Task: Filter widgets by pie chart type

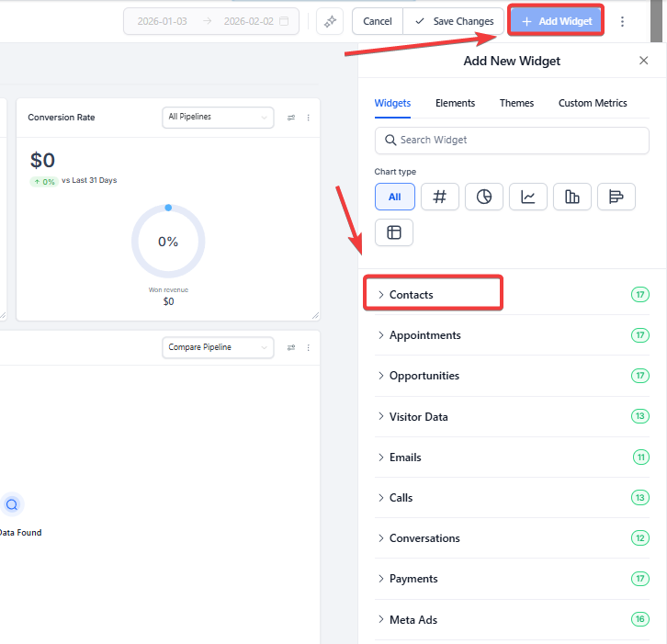Action: pos(484,197)
